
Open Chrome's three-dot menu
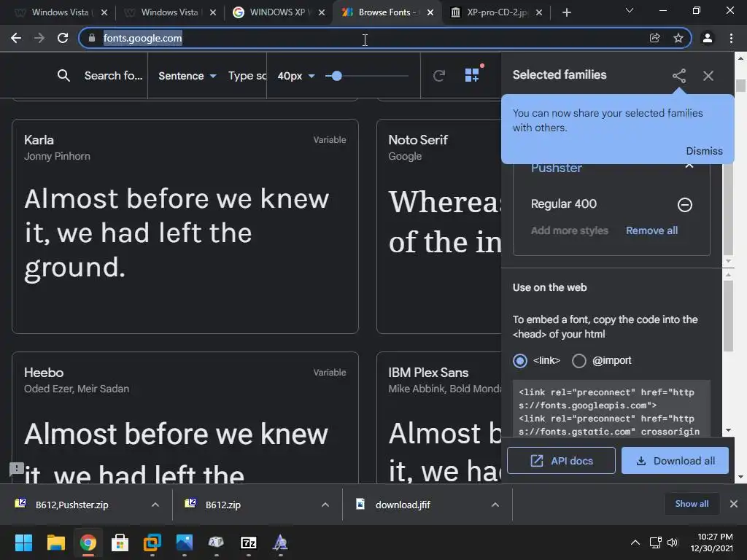pos(731,38)
